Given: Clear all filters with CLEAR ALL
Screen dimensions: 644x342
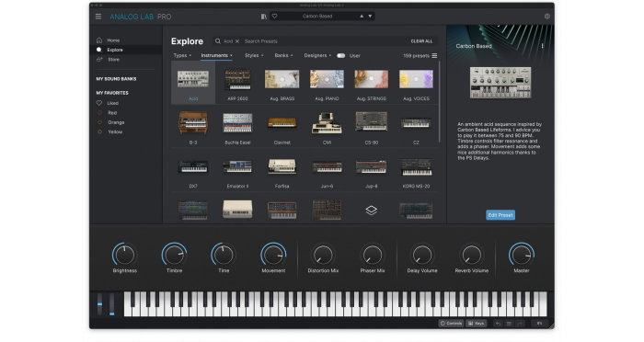Looking at the screenshot, I should pos(421,41).
